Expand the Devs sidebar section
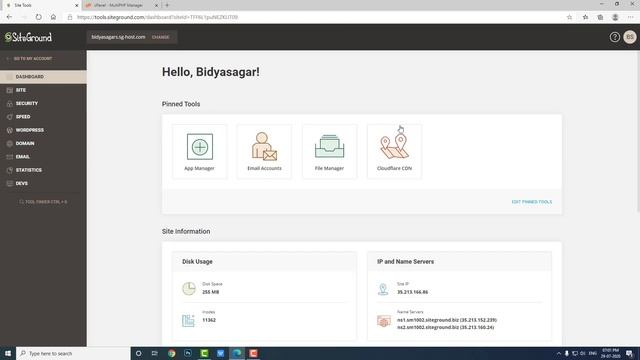The height and width of the screenshot is (360, 640). (43, 184)
